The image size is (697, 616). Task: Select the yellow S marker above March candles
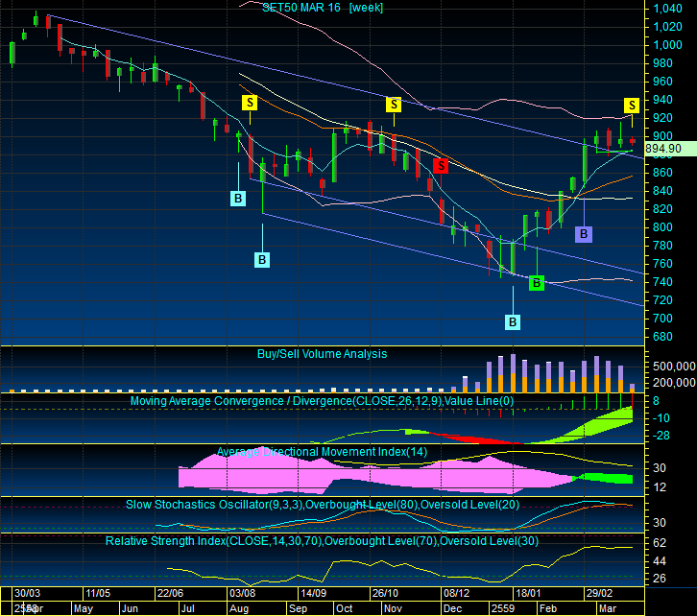632,106
